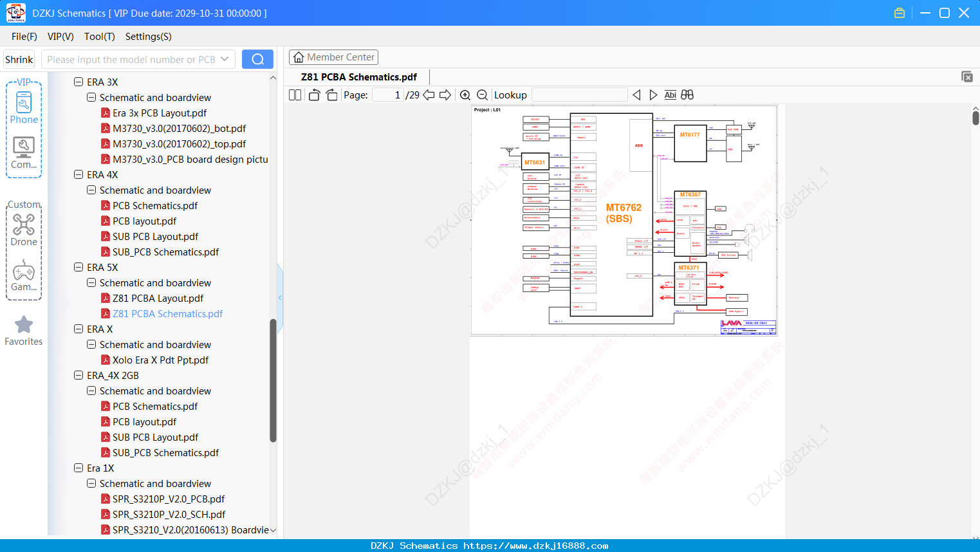980x552 pixels.
Task: Select the Z81 PCBA Schematics.pdf tab
Action: pyautogui.click(x=359, y=77)
